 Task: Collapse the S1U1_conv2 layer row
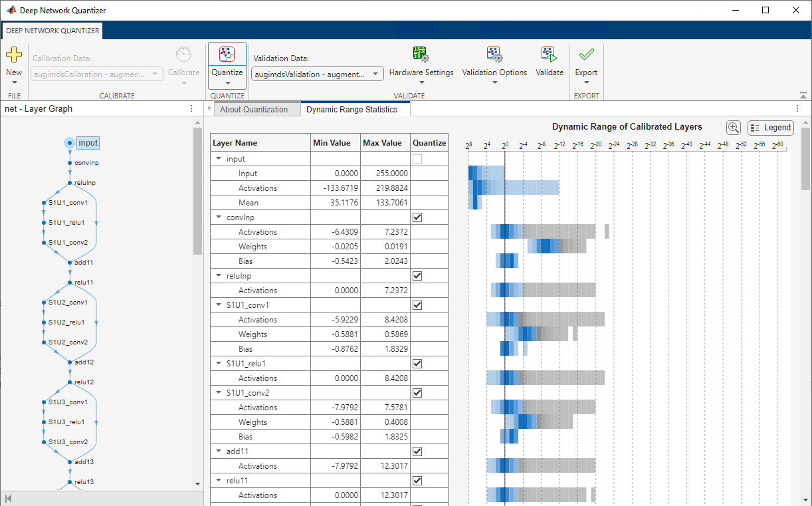click(219, 393)
